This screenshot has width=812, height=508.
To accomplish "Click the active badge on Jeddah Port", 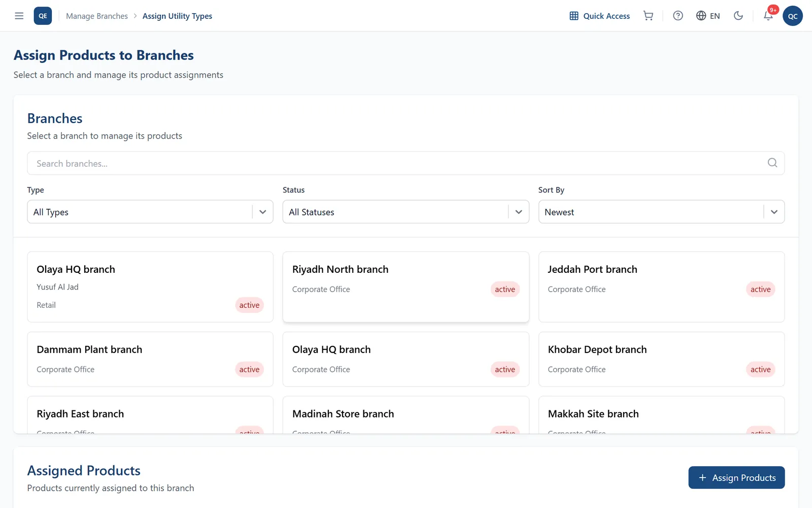I will (x=760, y=289).
